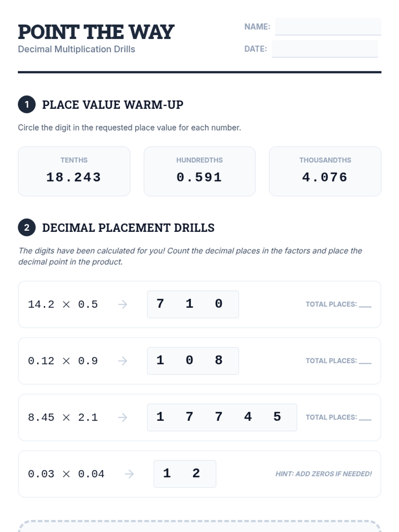Click the multiplication sign in 14.2 × 0.5

pos(66,305)
